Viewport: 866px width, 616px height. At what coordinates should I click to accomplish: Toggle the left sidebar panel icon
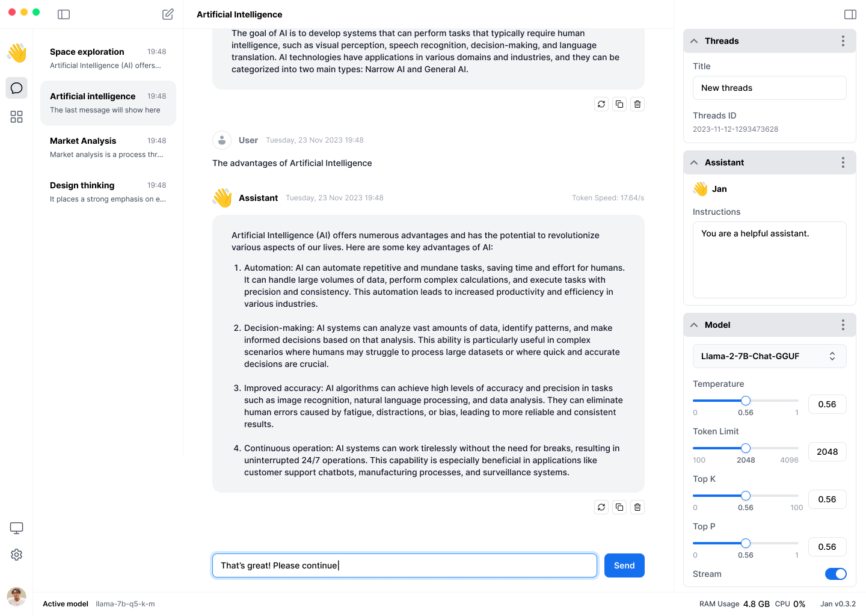pyautogui.click(x=64, y=14)
